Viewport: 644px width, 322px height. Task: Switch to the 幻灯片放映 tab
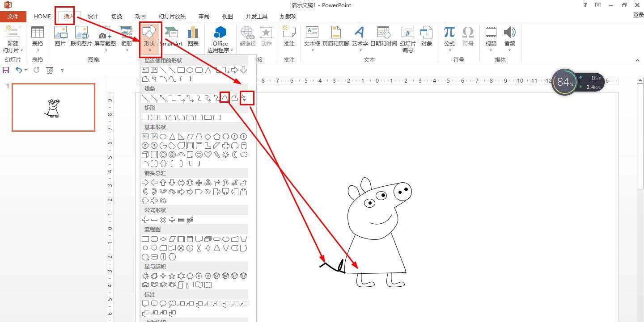(172, 17)
